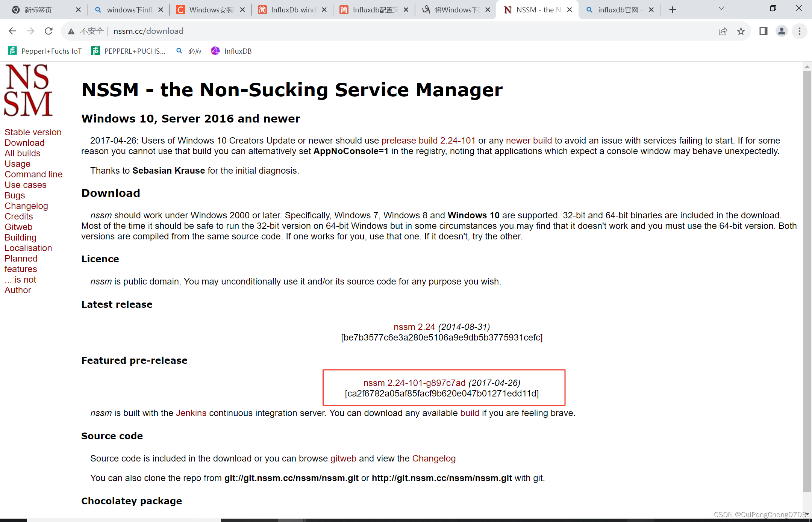Screen dimensions: 812x522
Task: Open gitweb link in Source code
Action: [x=343, y=458]
